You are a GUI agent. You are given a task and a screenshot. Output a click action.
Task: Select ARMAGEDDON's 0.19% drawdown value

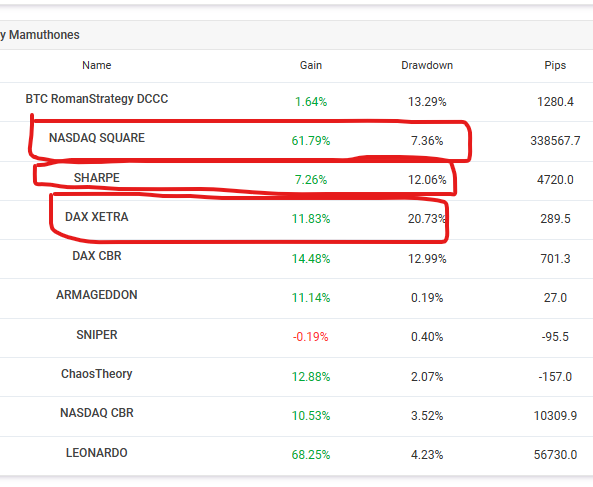[x=427, y=298]
